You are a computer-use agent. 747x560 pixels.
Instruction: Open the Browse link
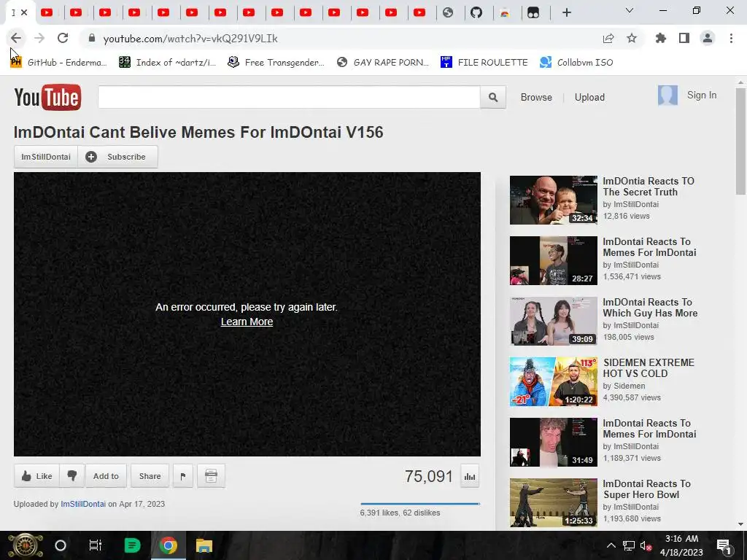(x=536, y=97)
